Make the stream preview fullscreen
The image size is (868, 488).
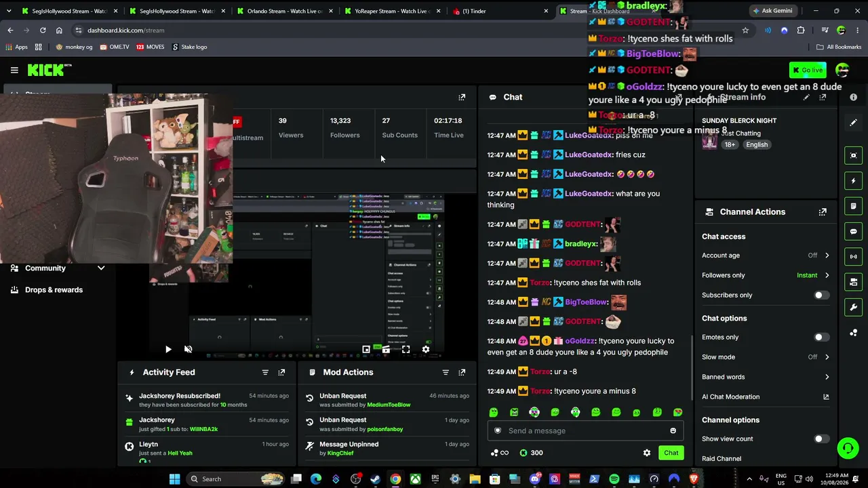tap(406, 349)
